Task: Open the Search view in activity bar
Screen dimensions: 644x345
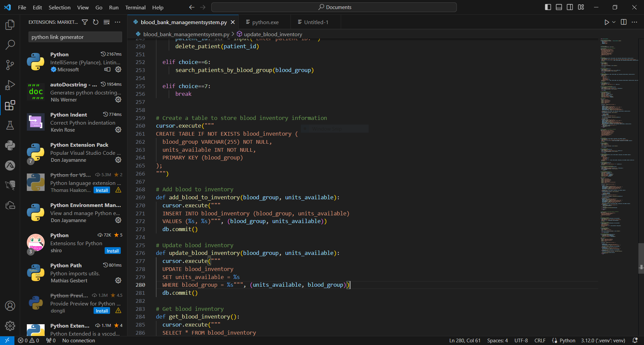Action: (10, 45)
